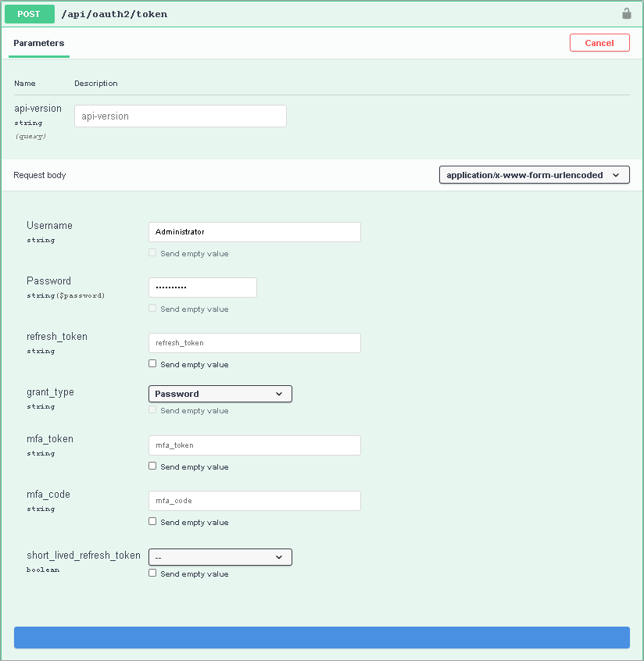Click the refresh_token text box
Image resolution: width=644 pixels, height=661 pixels.
click(255, 343)
